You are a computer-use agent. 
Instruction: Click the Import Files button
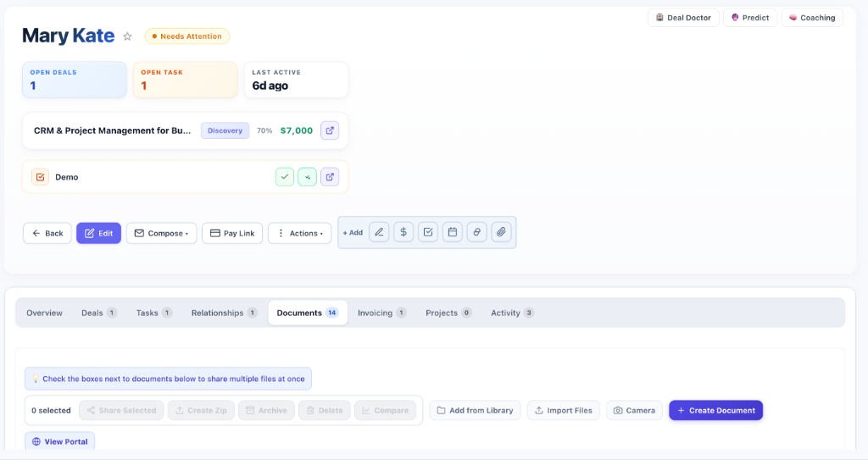pyautogui.click(x=563, y=411)
